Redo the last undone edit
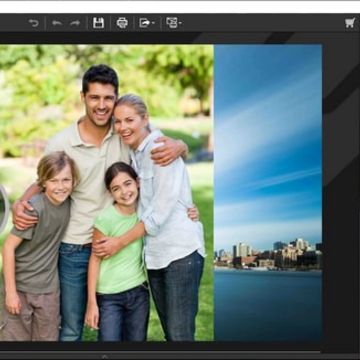 75,23
